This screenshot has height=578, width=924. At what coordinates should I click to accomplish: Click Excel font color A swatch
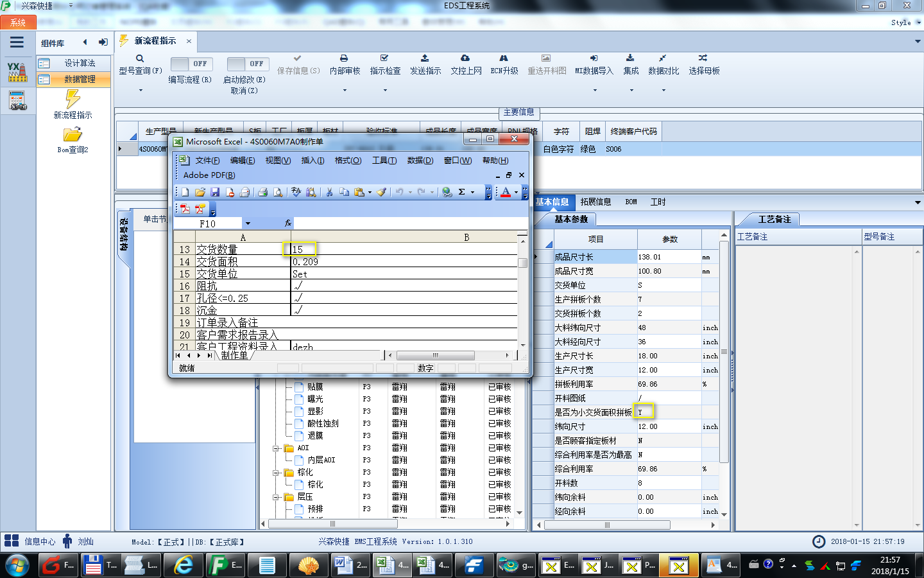click(x=506, y=192)
